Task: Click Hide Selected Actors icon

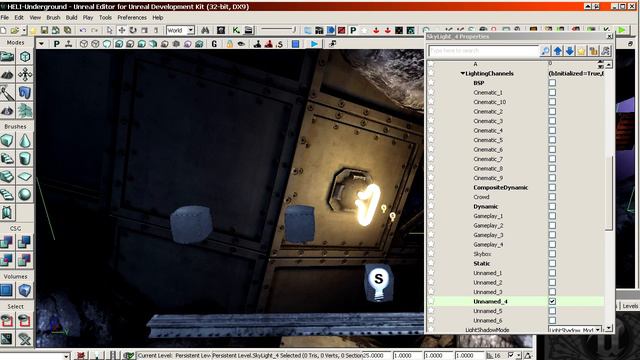Action: [x=25, y=321]
